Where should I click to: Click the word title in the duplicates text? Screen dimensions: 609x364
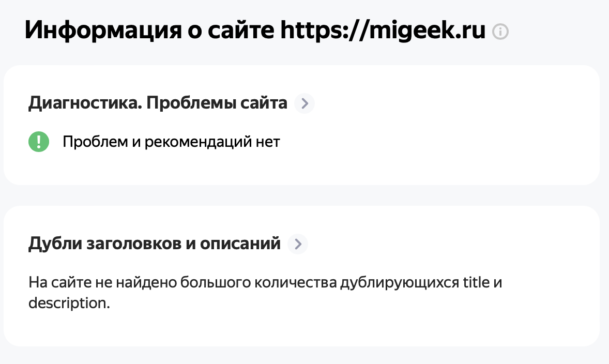point(476,282)
